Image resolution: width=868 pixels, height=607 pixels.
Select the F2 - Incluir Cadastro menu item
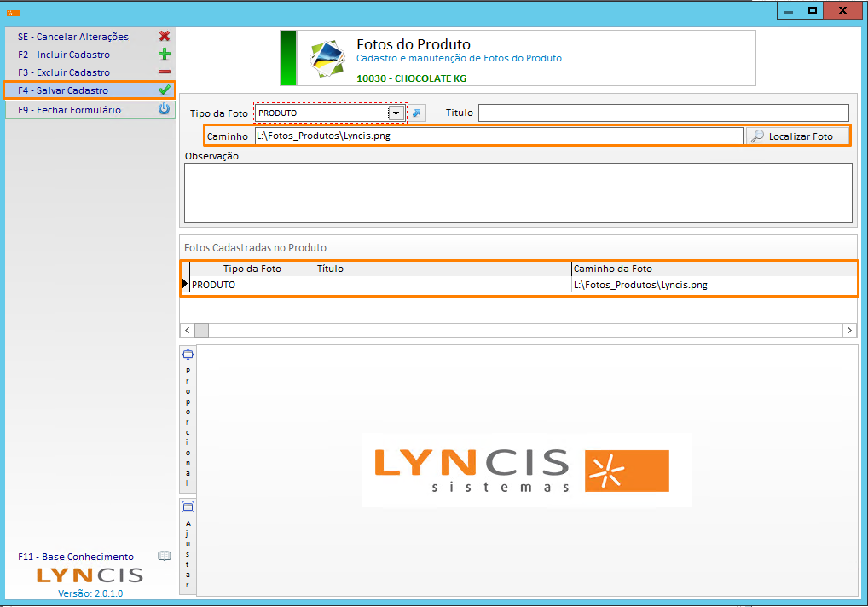coord(64,55)
